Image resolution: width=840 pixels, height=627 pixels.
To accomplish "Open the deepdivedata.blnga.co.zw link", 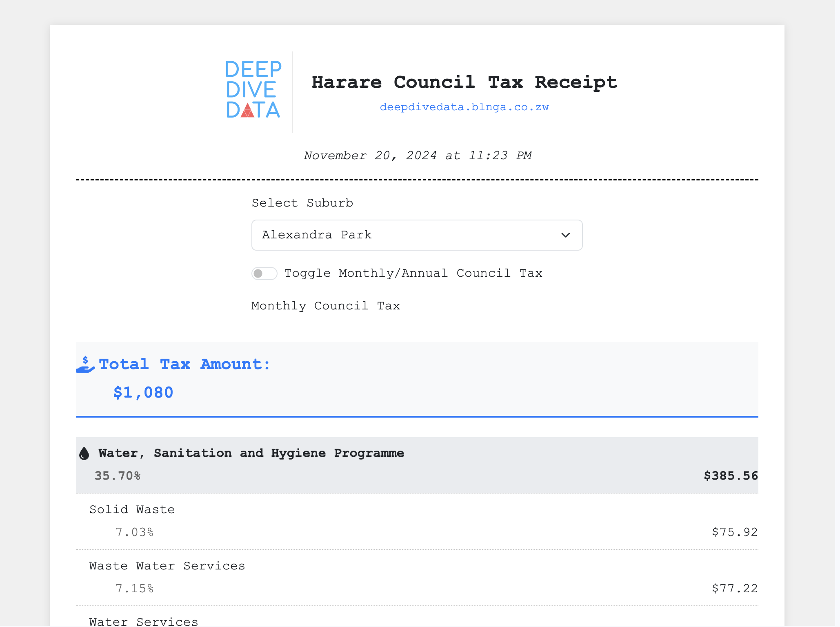I will (464, 107).
